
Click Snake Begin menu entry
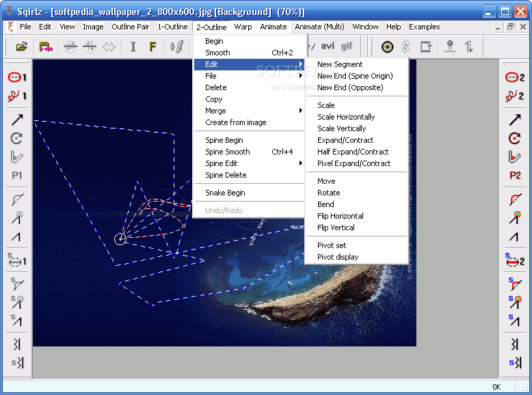pos(249,193)
